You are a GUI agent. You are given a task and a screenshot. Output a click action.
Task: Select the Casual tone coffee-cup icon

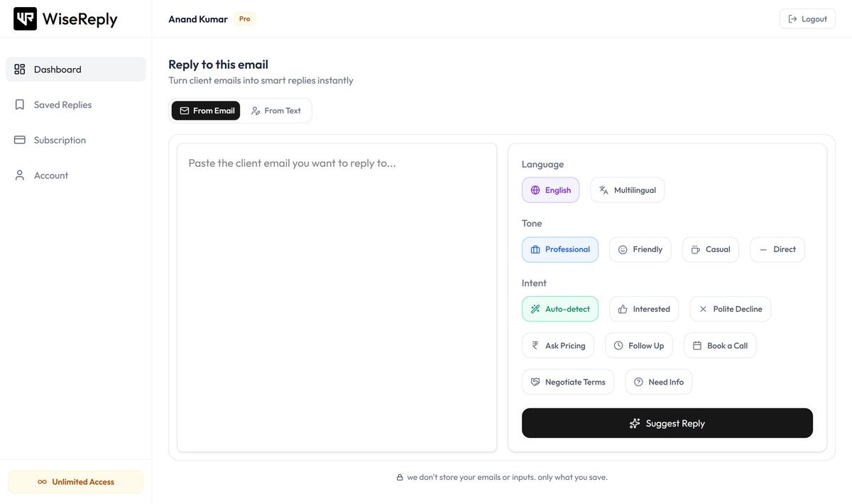(x=696, y=250)
